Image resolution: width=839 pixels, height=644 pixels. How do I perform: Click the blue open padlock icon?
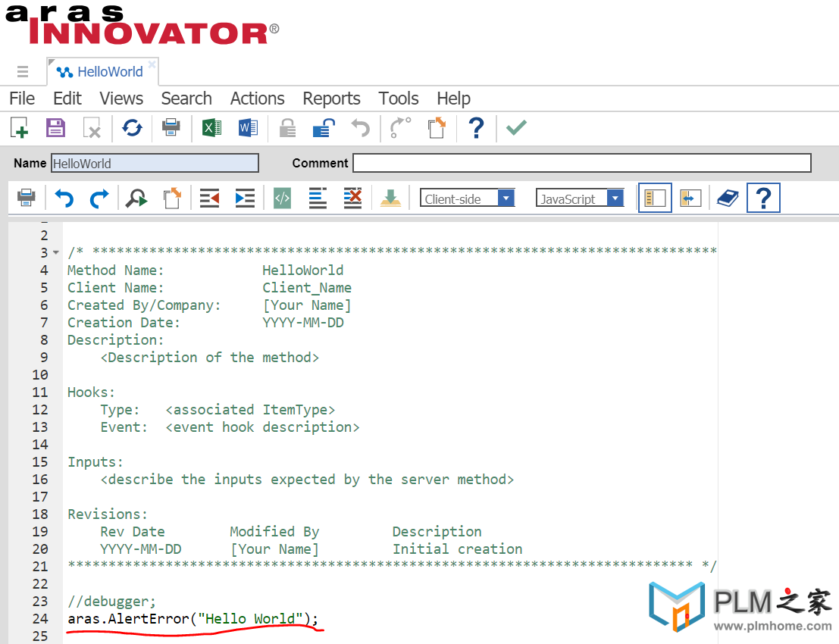(324, 128)
